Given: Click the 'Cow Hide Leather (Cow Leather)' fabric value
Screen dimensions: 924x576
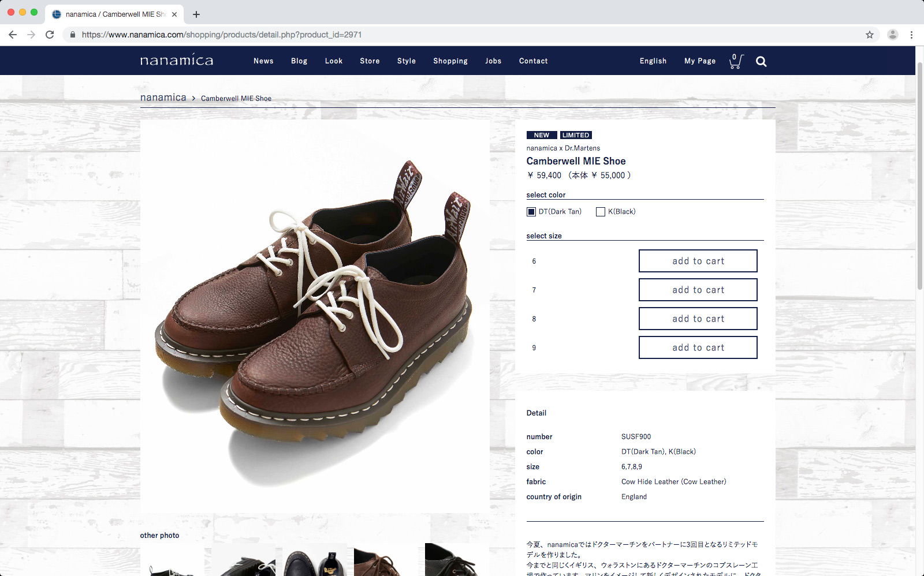Looking at the screenshot, I should click(x=674, y=482).
